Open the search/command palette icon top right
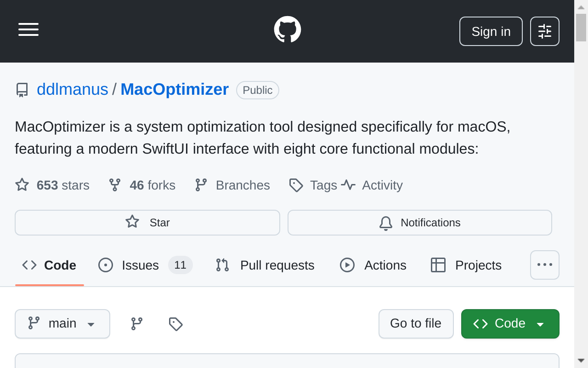The image size is (588, 368). click(x=544, y=31)
